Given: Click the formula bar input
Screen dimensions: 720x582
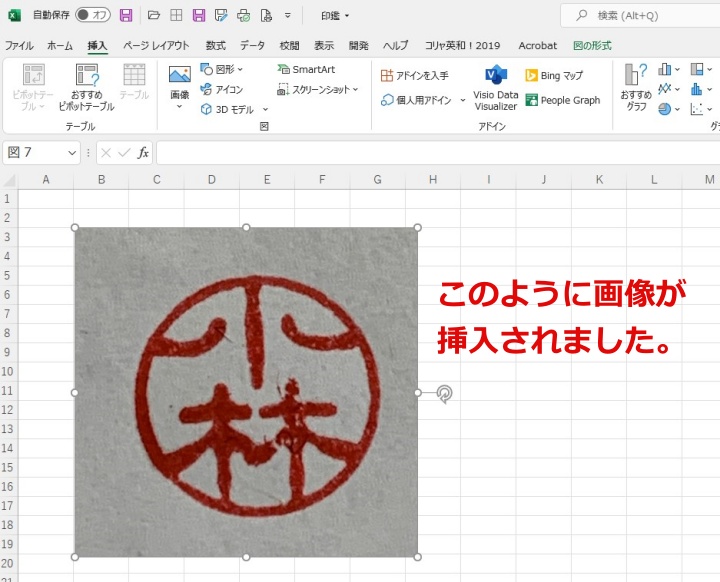Looking at the screenshot, I should (x=438, y=153).
